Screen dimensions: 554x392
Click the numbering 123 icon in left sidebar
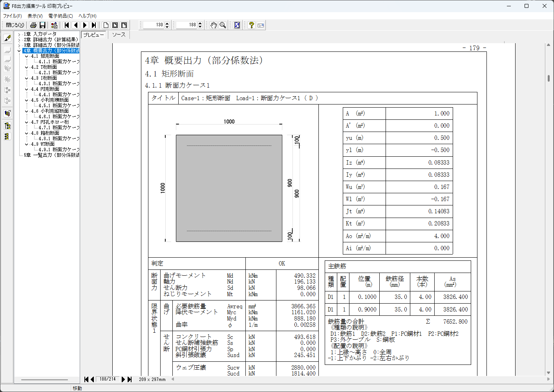7,114
